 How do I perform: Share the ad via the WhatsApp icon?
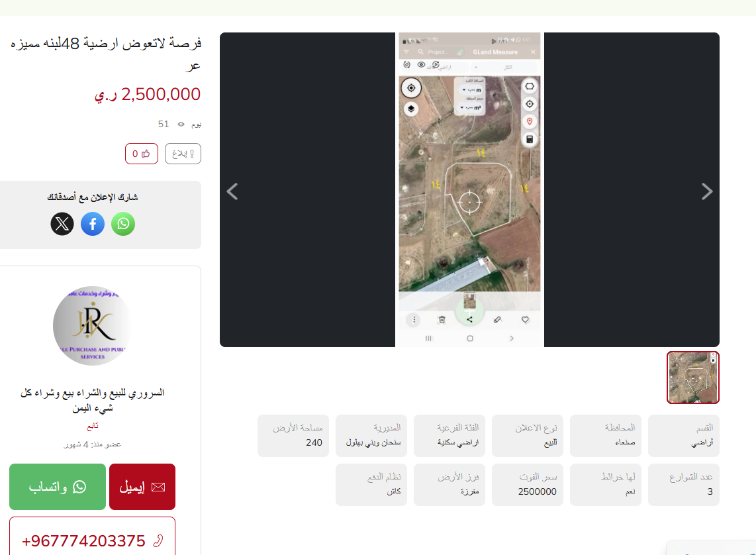tap(123, 224)
